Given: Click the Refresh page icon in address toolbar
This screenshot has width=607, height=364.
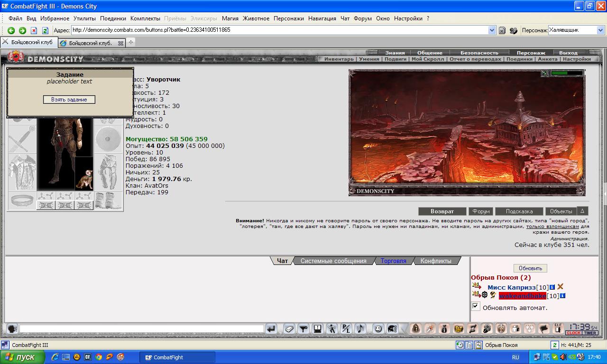Looking at the screenshot, I should coord(45,30).
